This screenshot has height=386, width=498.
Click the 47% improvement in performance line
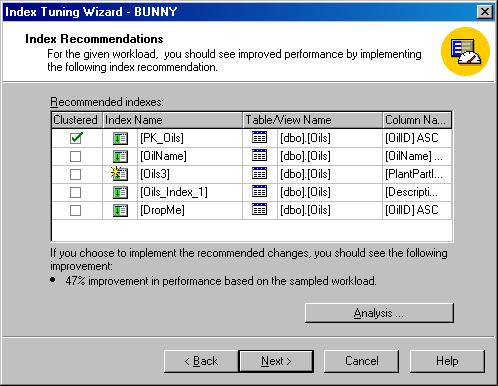point(221,281)
